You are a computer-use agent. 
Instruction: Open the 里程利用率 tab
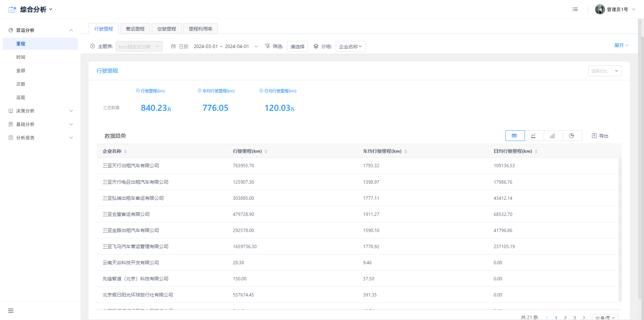tap(200, 29)
